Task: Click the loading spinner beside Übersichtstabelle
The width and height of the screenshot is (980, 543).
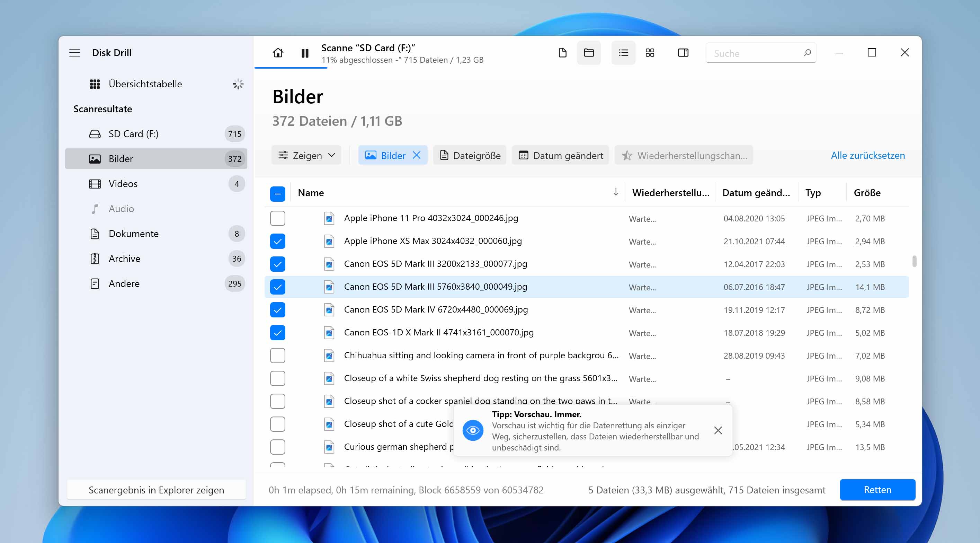Action: click(x=238, y=84)
